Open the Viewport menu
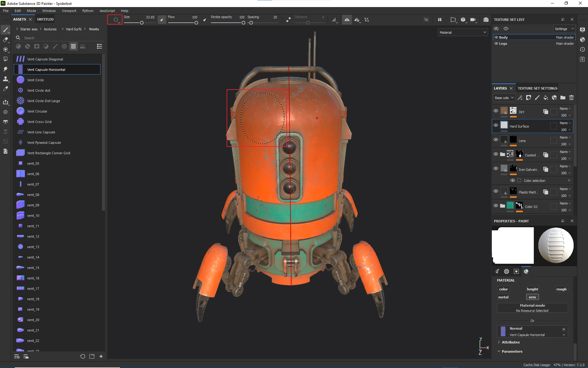 69,11
